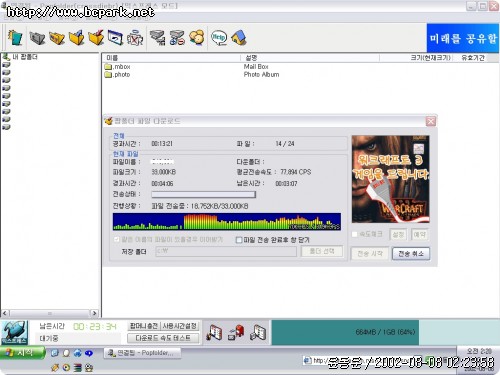Go to the Home house icon

pyautogui.click(x=239, y=38)
